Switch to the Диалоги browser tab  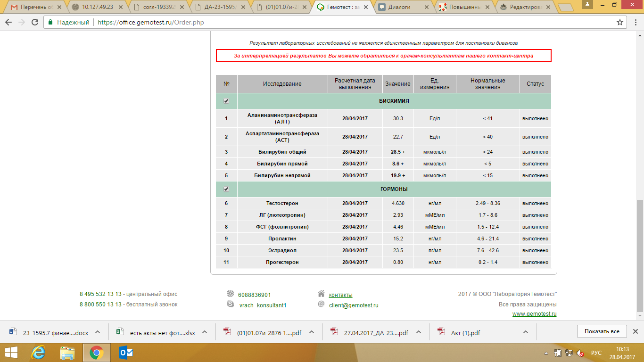point(403,7)
